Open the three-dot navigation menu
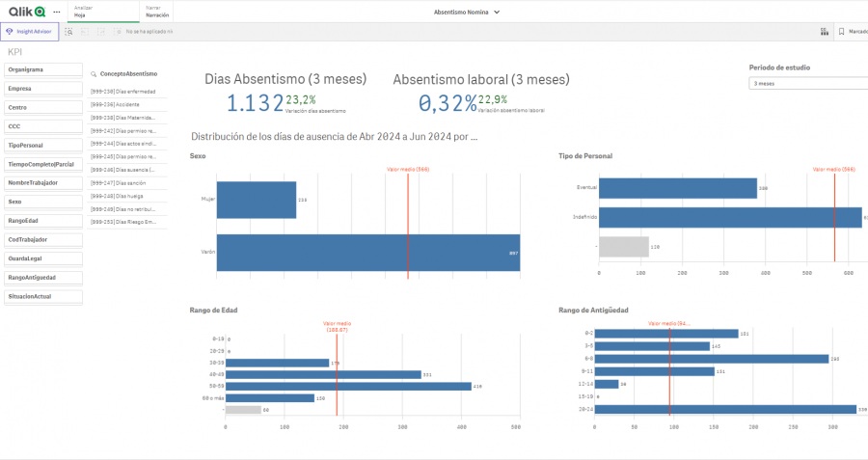 point(56,12)
